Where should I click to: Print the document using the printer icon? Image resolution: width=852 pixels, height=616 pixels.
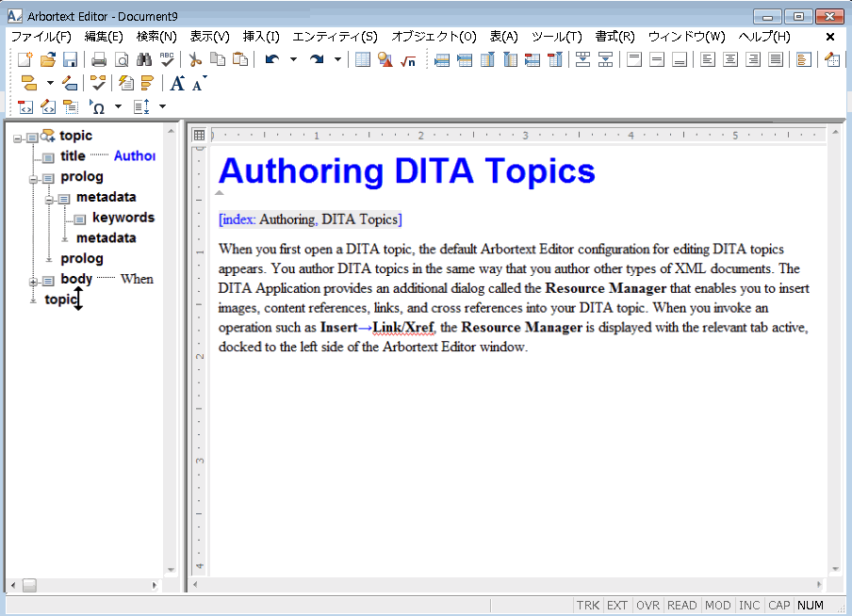point(99,59)
